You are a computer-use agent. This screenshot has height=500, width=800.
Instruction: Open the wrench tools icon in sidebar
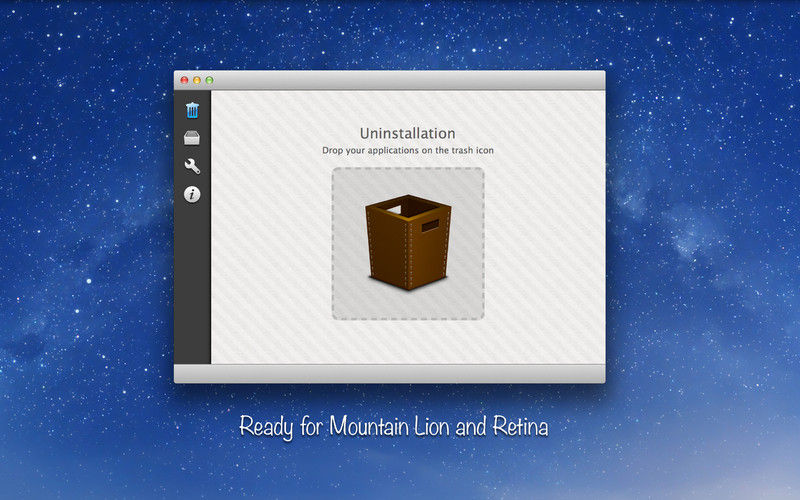point(192,166)
